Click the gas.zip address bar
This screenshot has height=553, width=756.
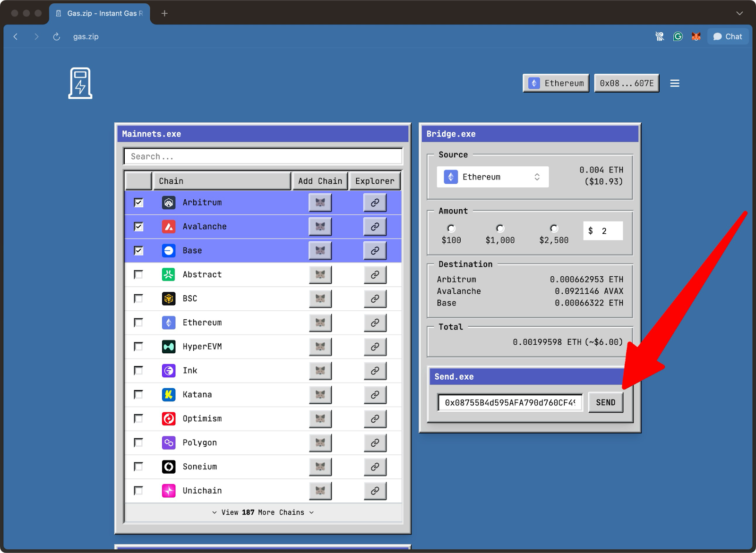click(86, 36)
